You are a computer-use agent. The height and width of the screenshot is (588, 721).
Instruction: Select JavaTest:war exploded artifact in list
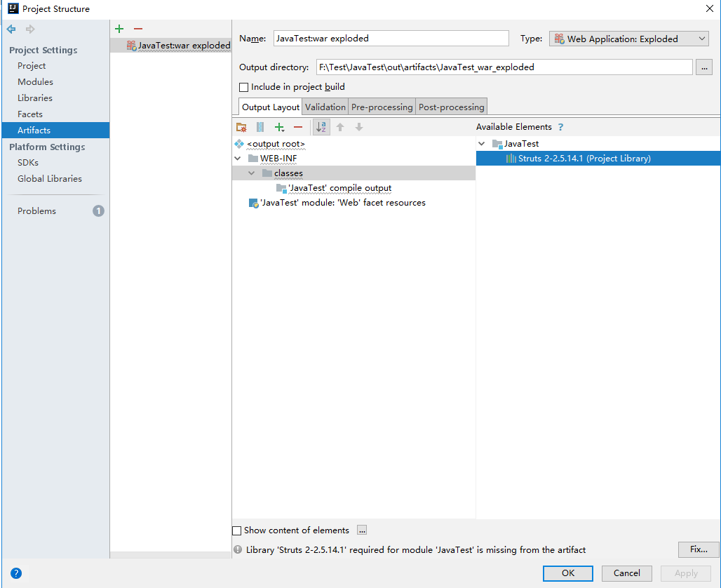click(170, 45)
